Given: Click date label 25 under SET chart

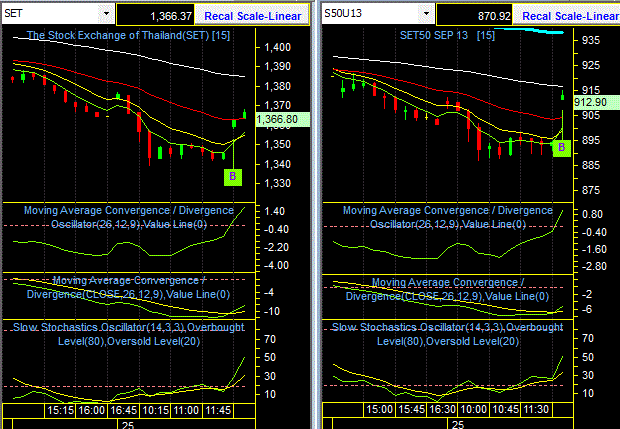Looking at the screenshot, I should (128, 425).
